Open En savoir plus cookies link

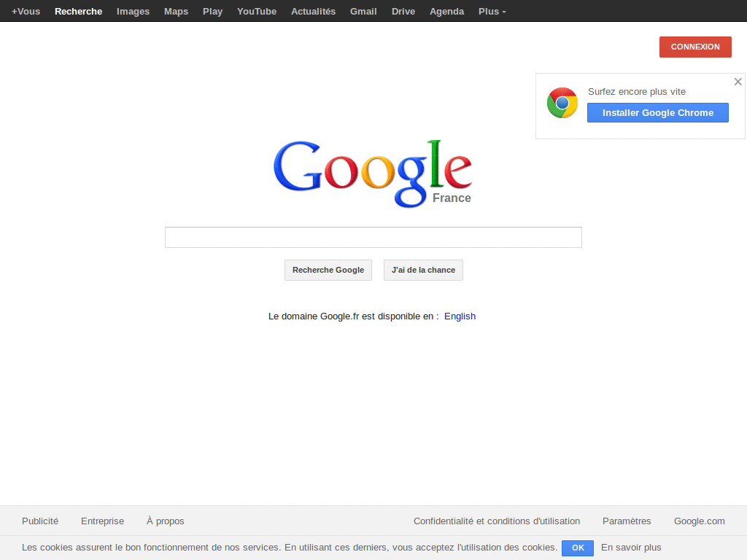pyautogui.click(x=631, y=548)
